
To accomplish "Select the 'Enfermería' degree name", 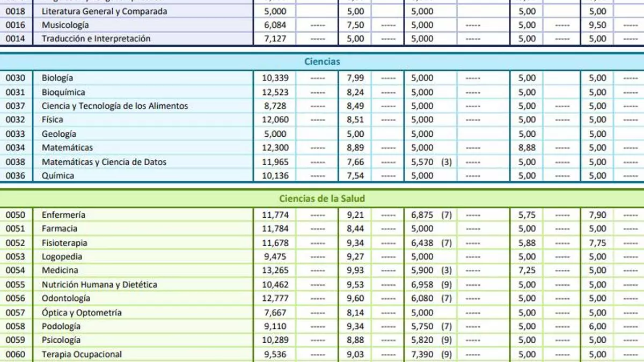I will click(63, 215).
